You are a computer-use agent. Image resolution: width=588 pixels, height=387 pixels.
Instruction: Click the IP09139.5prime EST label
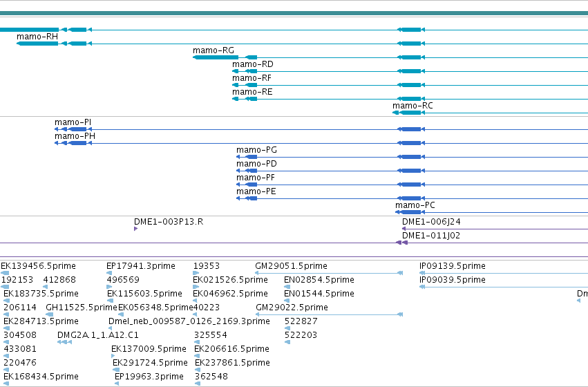(x=453, y=266)
